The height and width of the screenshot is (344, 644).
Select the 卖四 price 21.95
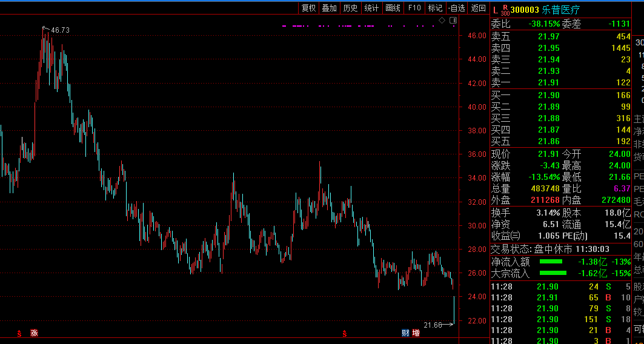549,48
